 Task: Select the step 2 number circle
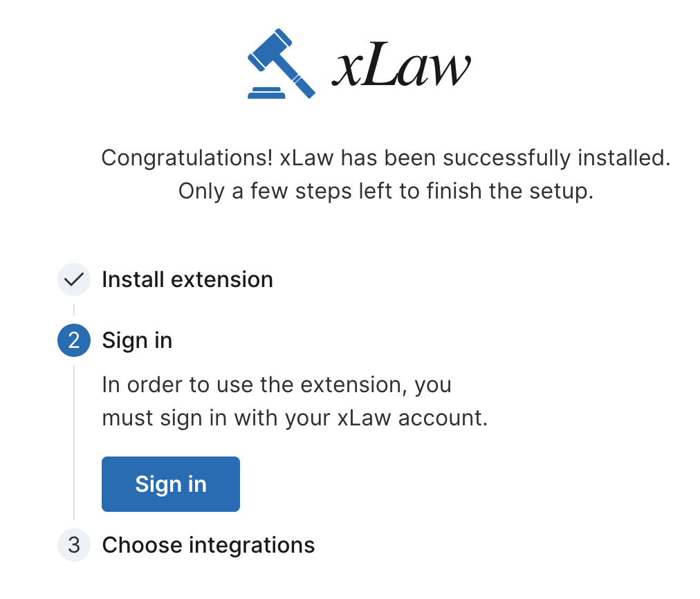coord(74,340)
